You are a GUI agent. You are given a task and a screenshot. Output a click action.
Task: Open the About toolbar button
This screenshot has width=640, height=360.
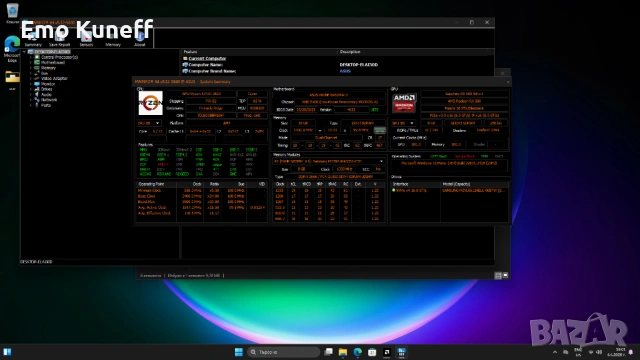click(x=140, y=40)
